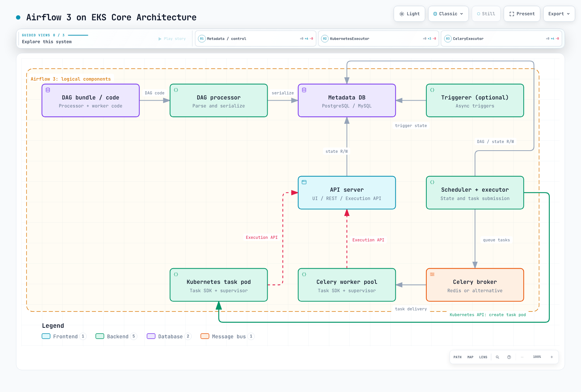Click the 'trigger state' edge label
Screen dimensions: 581x392
point(411,126)
